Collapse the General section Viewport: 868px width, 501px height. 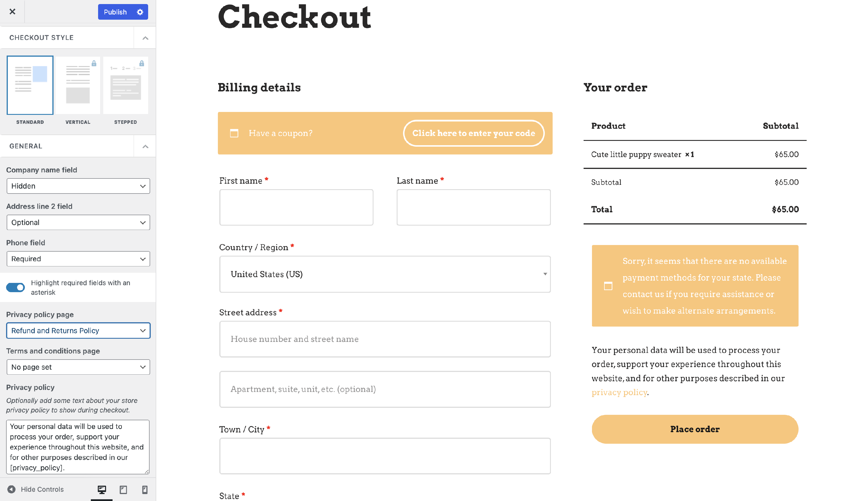coord(145,146)
